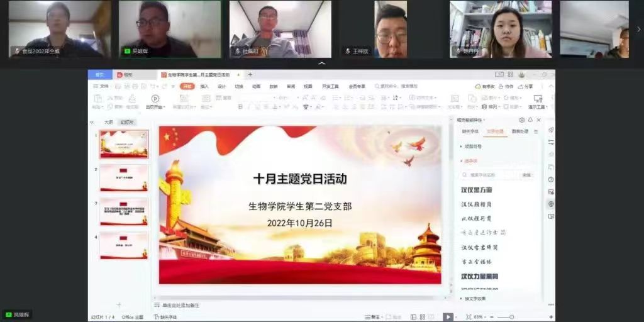Click the 协作 collaborate icon

point(506,86)
